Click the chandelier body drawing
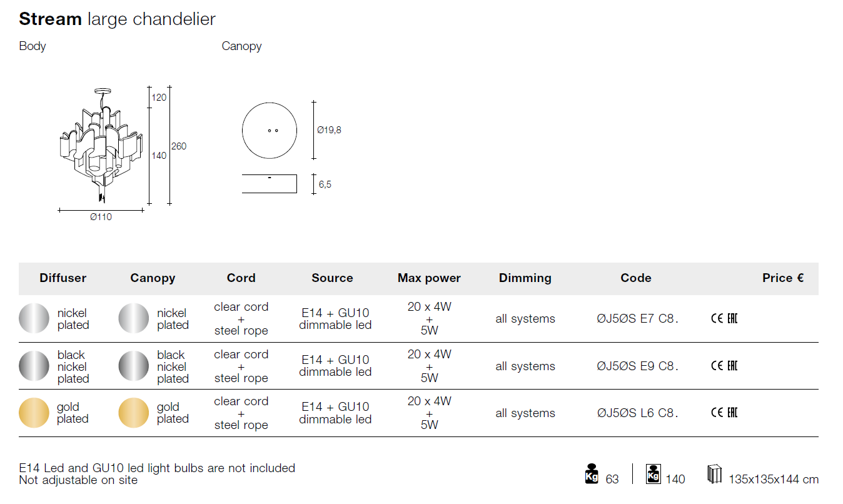Viewport: 843px width, 504px height. coord(102,145)
